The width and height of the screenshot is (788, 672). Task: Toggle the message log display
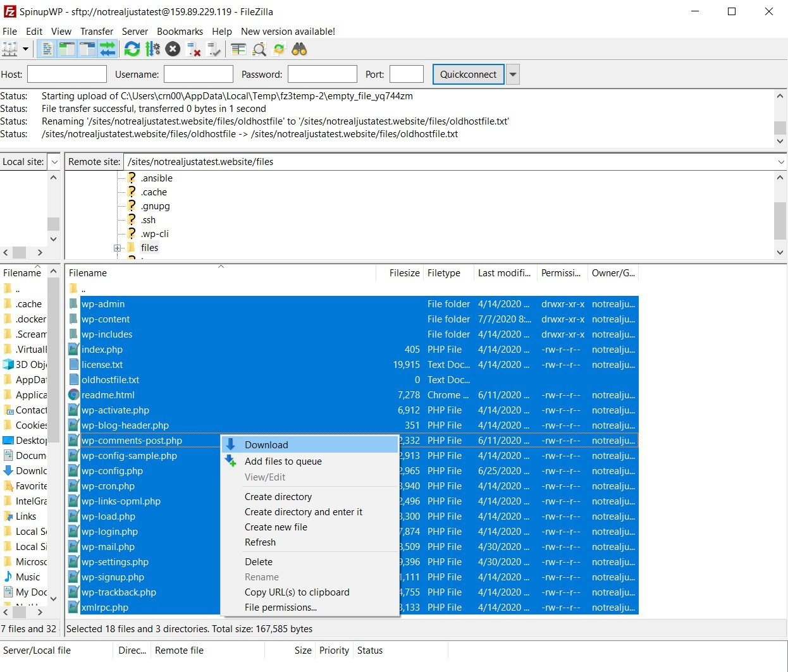click(x=47, y=49)
